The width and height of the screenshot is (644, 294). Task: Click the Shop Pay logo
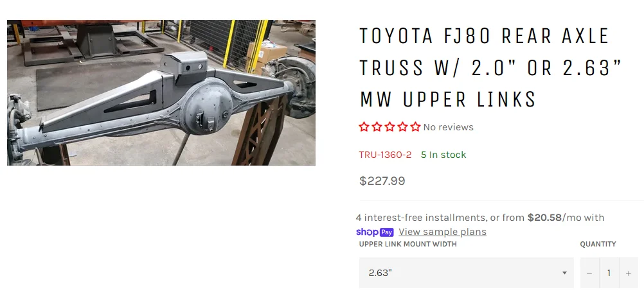[x=375, y=232]
